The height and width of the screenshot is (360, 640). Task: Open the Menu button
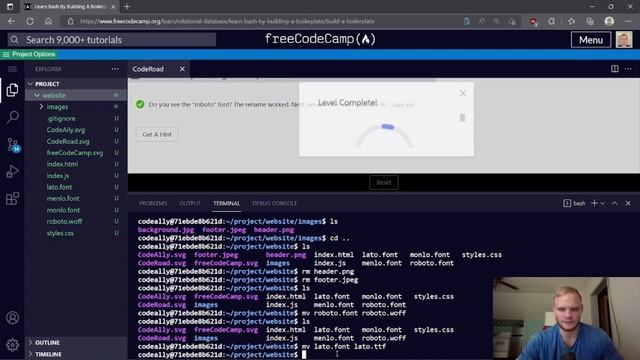[591, 40]
